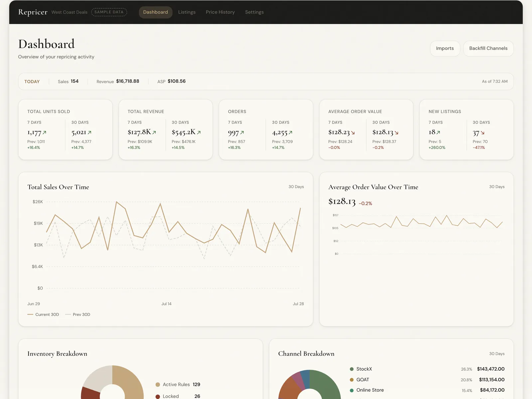Image resolution: width=532 pixels, height=399 pixels.
Task: Click the TODAY label in summary bar
Action: pos(32,82)
